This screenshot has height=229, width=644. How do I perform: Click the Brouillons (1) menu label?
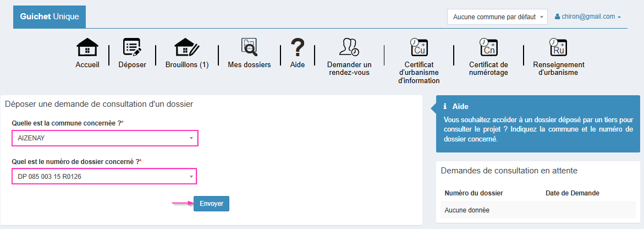187,65
